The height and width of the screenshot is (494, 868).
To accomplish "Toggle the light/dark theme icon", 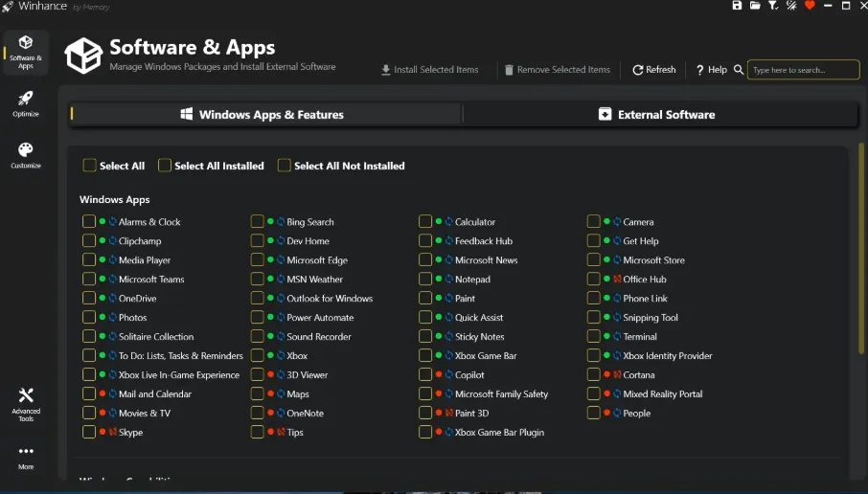I will pyautogui.click(x=791, y=6).
